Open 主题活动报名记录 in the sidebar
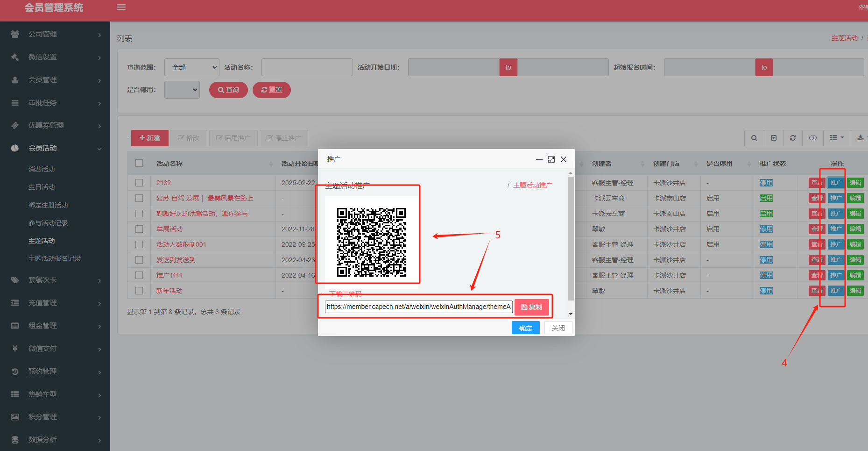The height and width of the screenshot is (451, 868). click(55, 258)
